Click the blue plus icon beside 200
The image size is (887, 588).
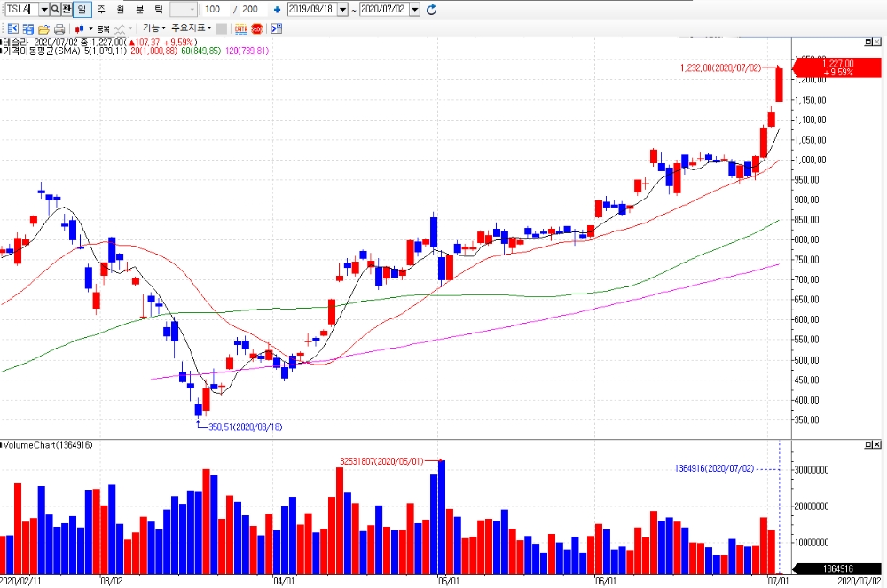[277, 10]
